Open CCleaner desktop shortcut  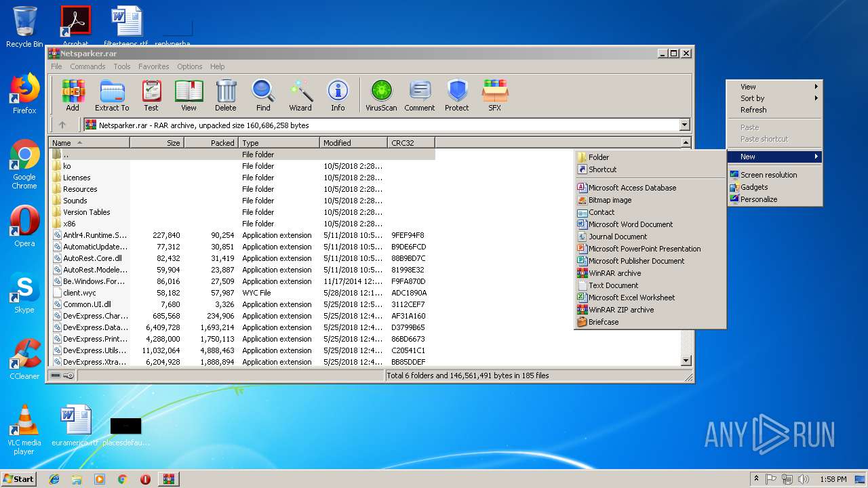click(24, 359)
